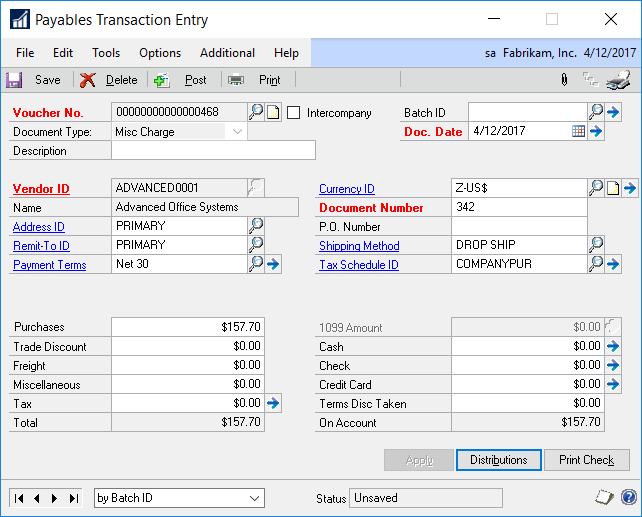Open the help icon in status bar

pos(628,497)
